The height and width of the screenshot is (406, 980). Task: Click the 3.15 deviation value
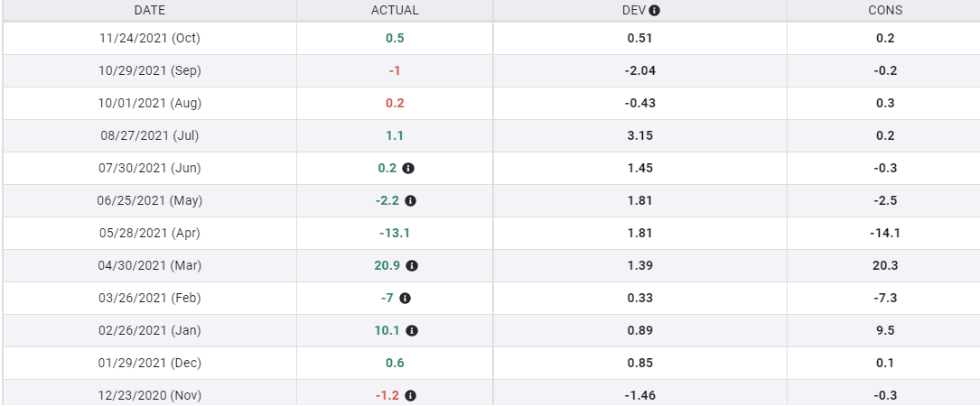(x=639, y=135)
